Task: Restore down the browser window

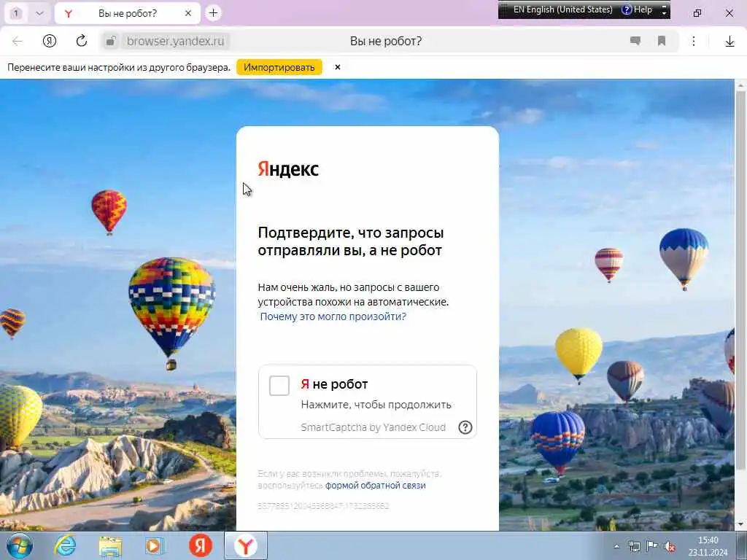Action: (697, 13)
